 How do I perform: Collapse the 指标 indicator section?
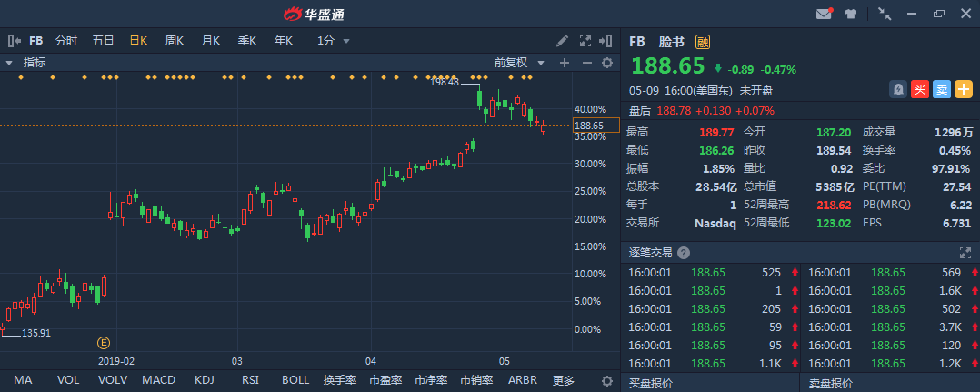[x=9, y=63]
